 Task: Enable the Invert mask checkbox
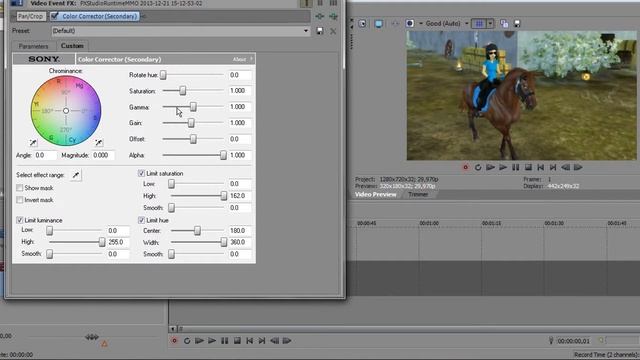(x=20, y=200)
